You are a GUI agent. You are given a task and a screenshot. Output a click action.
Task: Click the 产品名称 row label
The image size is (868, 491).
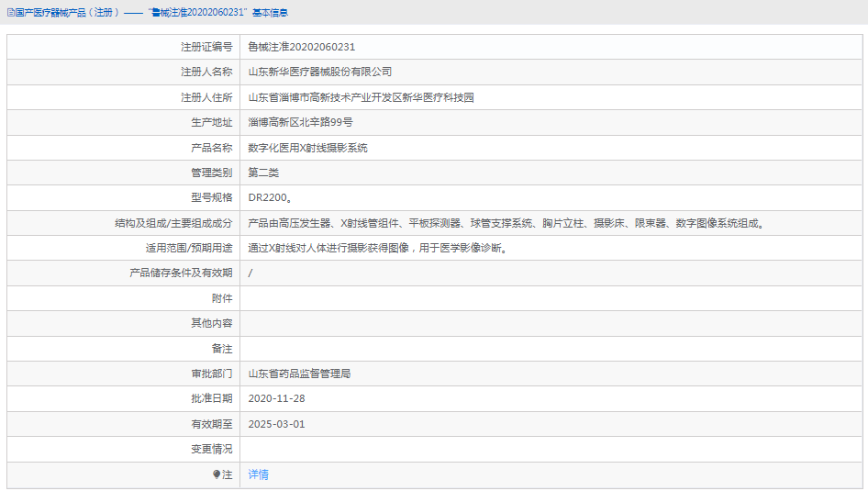pos(211,148)
